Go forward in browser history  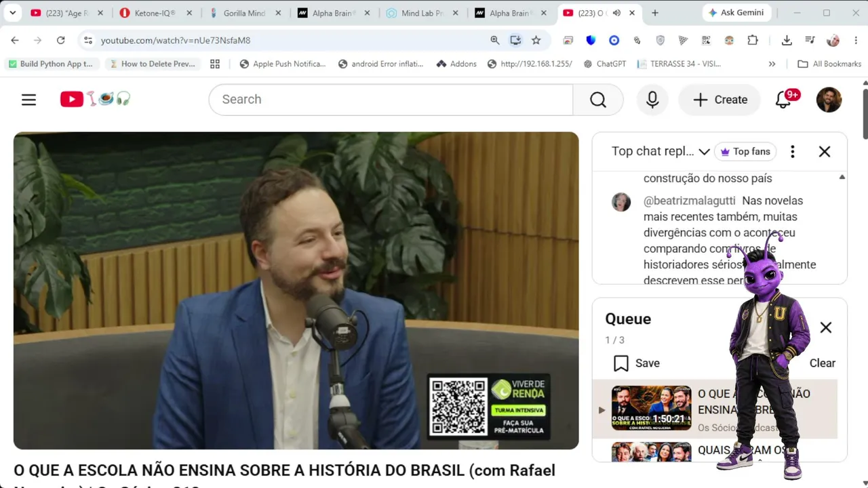(x=38, y=41)
